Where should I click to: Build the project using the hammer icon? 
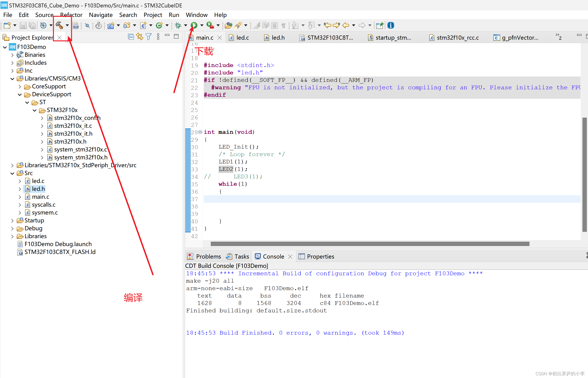pyautogui.click(x=59, y=25)
